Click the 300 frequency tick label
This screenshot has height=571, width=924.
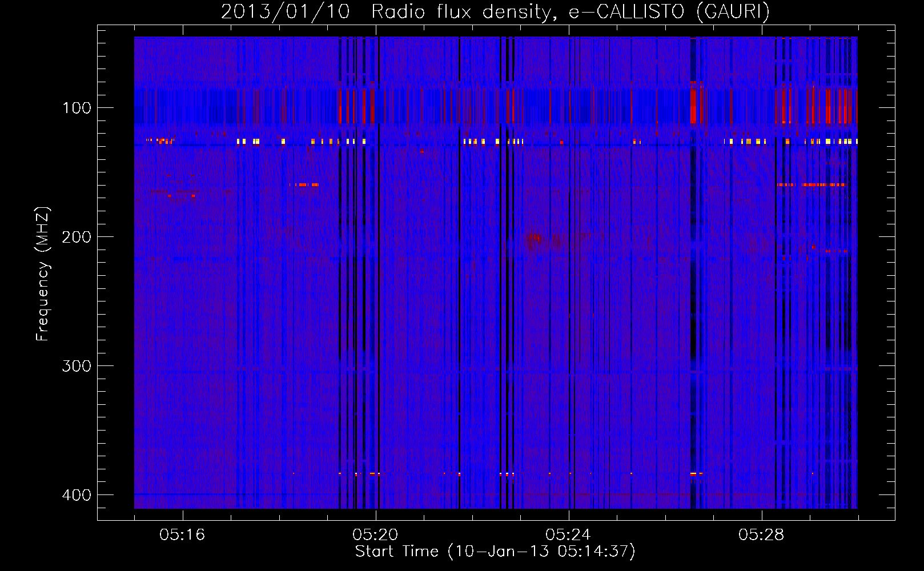[x=77, y=366]
